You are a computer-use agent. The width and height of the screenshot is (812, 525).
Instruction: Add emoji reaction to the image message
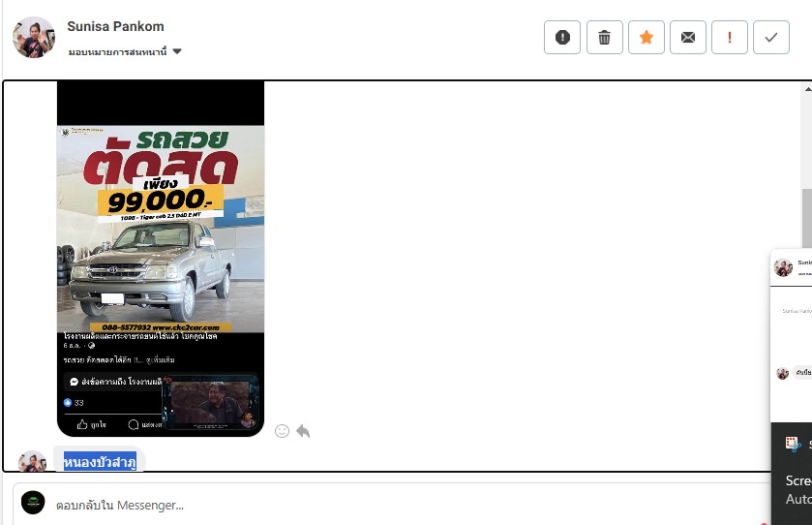[x=282, y=431]
